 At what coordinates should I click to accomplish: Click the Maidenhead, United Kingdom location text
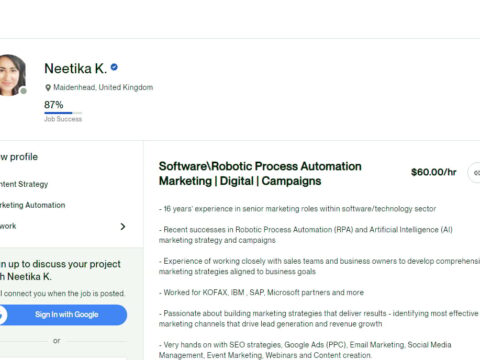tap(103, 87)
